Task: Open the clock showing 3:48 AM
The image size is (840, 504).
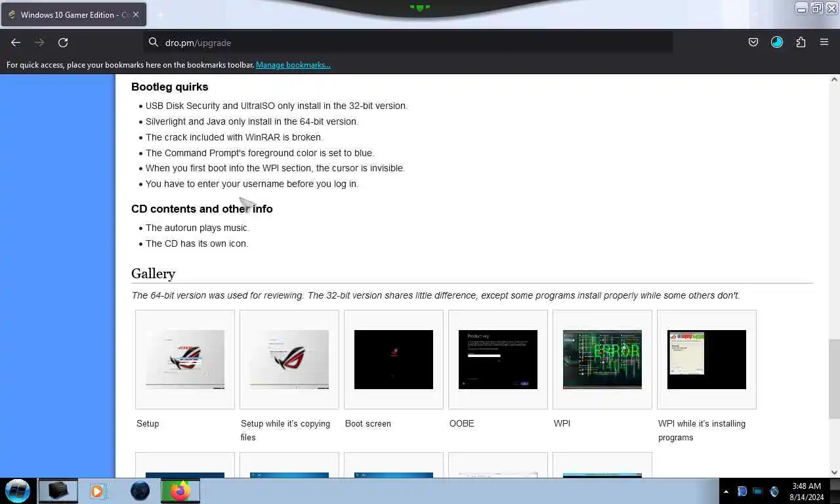Action: [x=807, y=492]
